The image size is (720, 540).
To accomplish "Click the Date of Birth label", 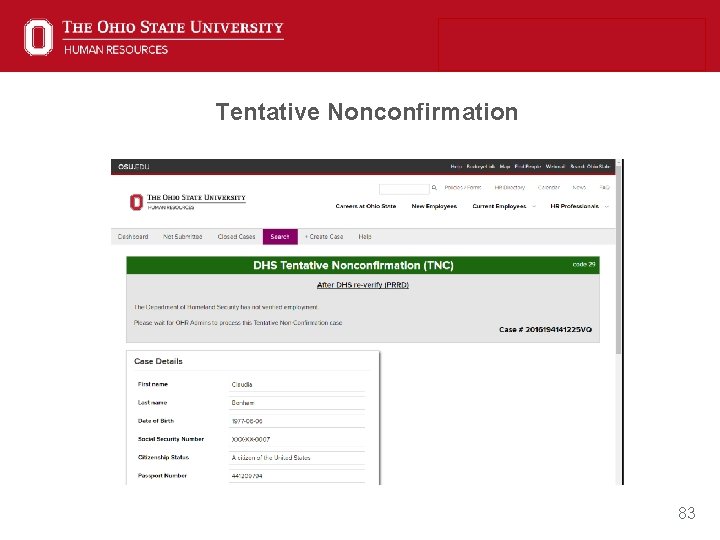I will coord(156,421).
